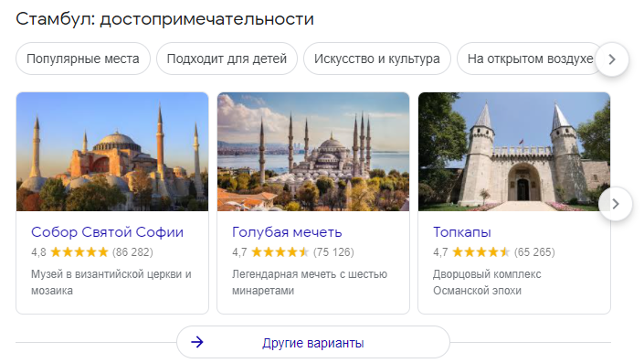This screenshot has width=644, height=363.
Task: Choose the Искусство и культура filter
Action: point(377,59)
